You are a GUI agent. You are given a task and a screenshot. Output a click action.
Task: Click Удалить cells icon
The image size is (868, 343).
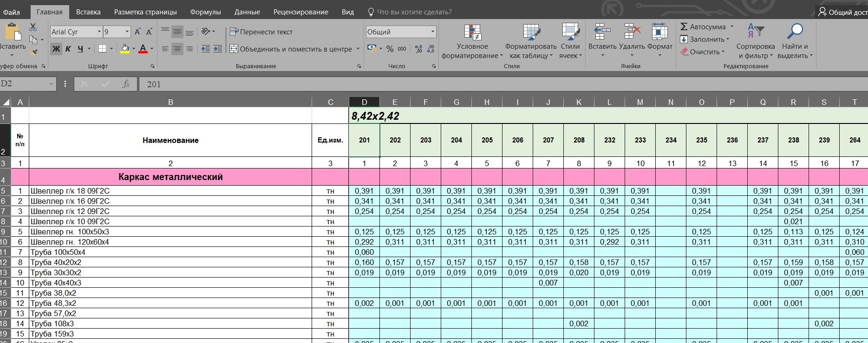[632, 32]
